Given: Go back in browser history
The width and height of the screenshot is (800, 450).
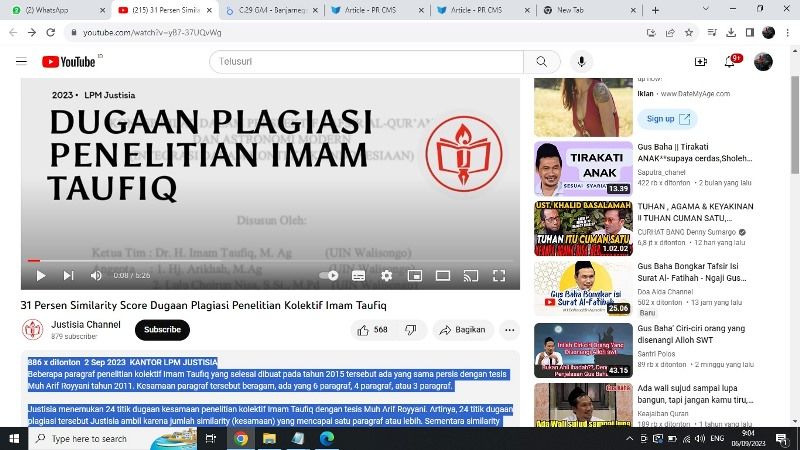Looking at the screenshot, I should [13, 32].
